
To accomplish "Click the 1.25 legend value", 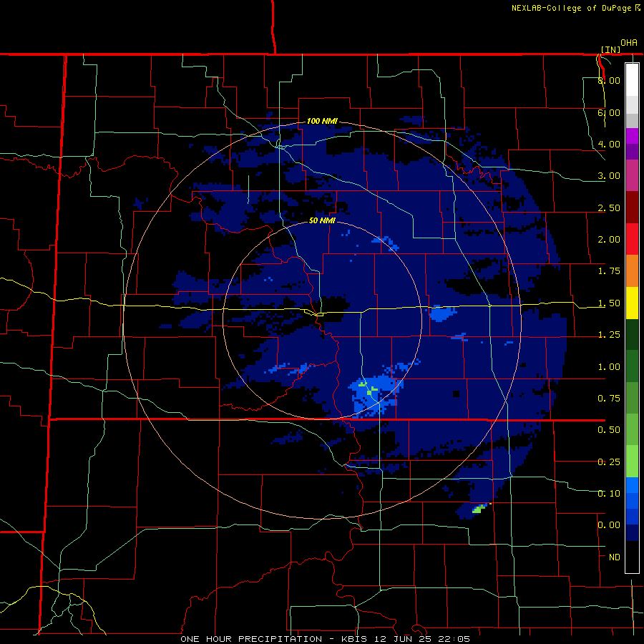I will coord(609,335).
